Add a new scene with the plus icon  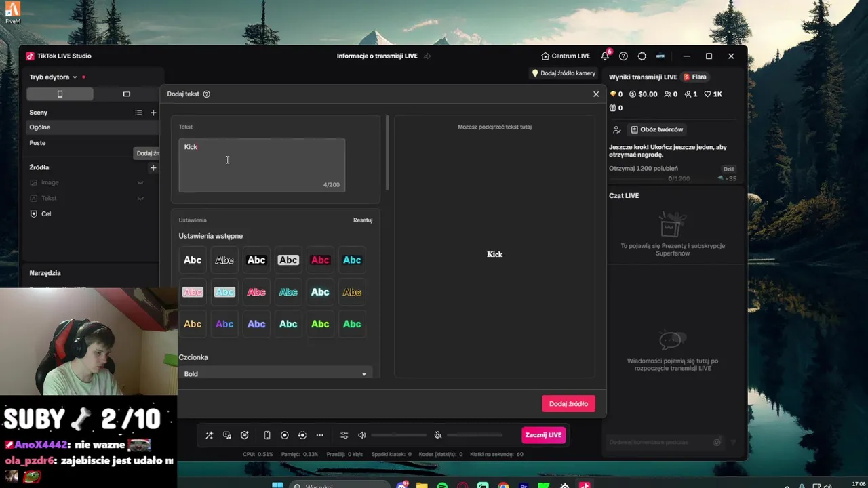pyautogui.click(x=153, y=113)
